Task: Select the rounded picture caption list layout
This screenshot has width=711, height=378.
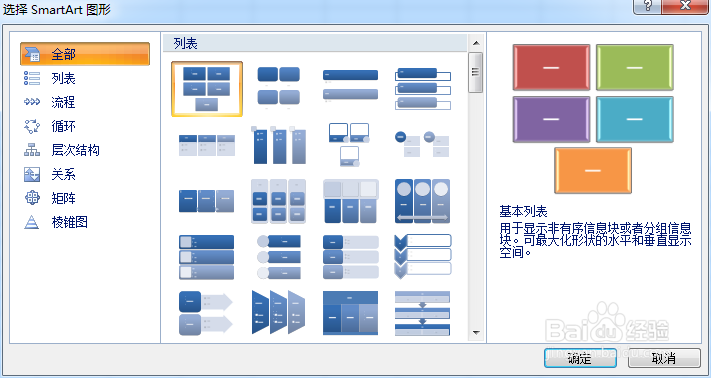Action: [x=278, y=88]
